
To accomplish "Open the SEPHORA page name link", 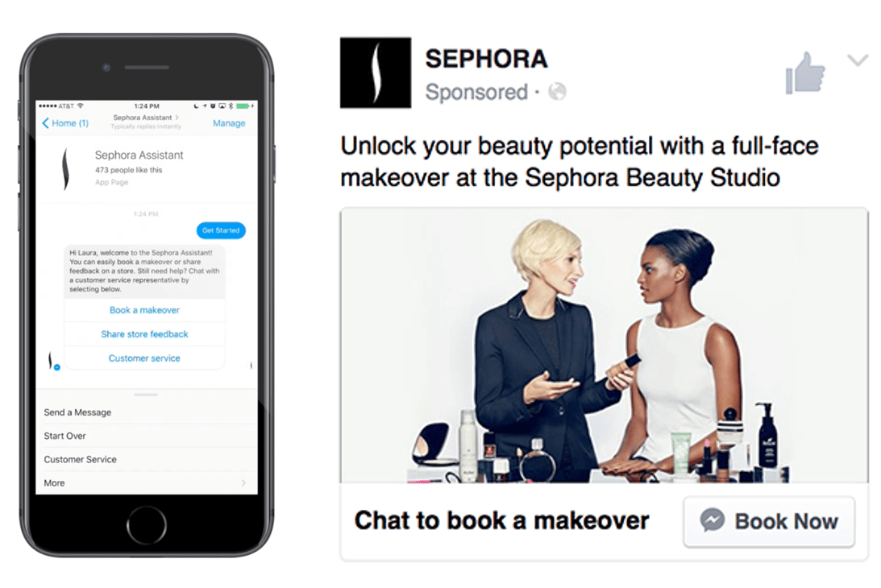I will pyautogui.click(x=486, y=59).
